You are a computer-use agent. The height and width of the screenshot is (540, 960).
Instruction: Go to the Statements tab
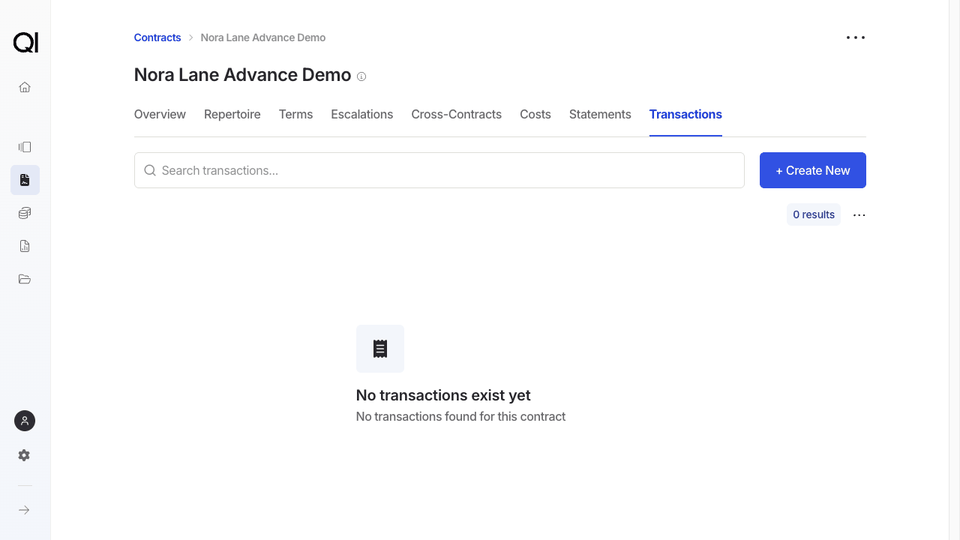coord(600,114)
